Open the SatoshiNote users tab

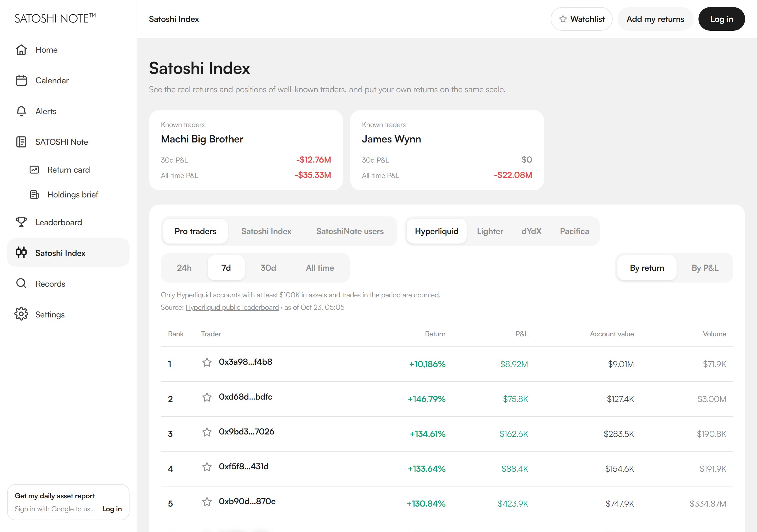point(350,231)
